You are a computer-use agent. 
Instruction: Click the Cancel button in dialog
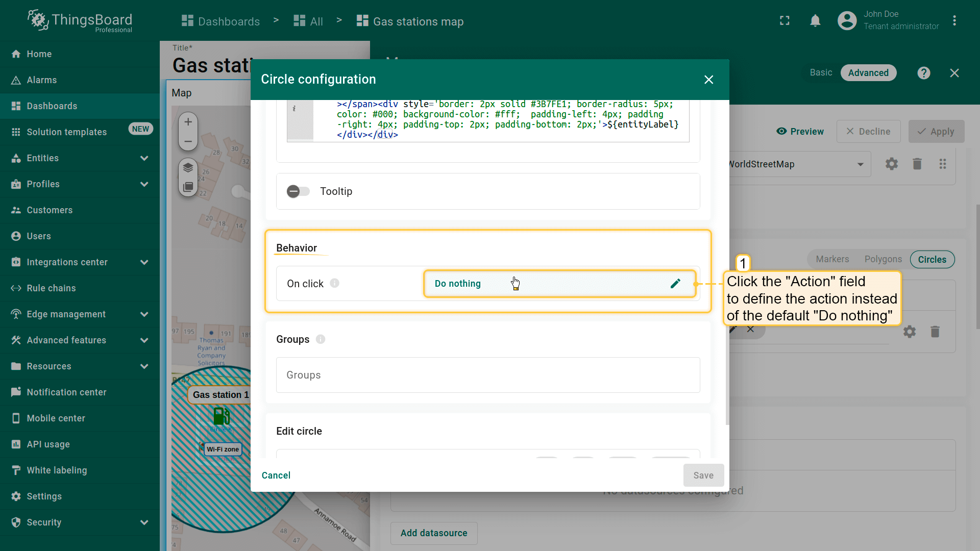pyautogui.click(x=276, y=475)
